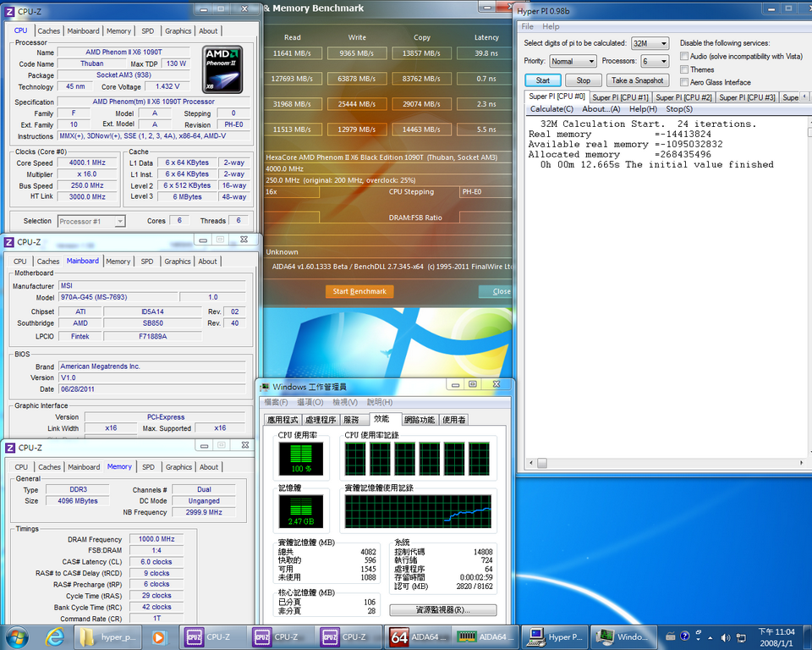Switch to the Super PI [CPU #3] tab
This screenshot has height=650, width=812.
(747, 97)
